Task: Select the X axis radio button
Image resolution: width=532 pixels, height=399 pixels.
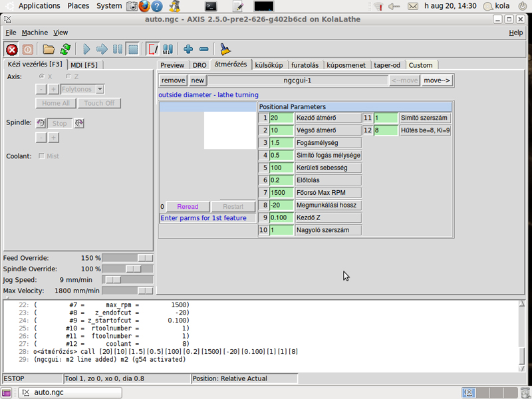Action: 43,76
